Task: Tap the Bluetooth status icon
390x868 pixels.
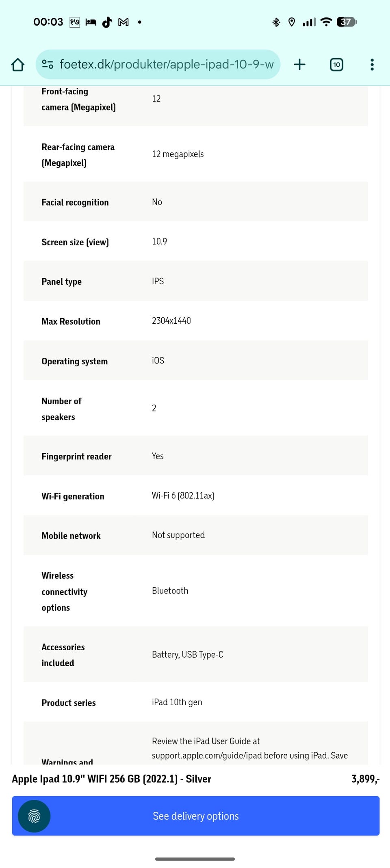Action: point(276,22)
